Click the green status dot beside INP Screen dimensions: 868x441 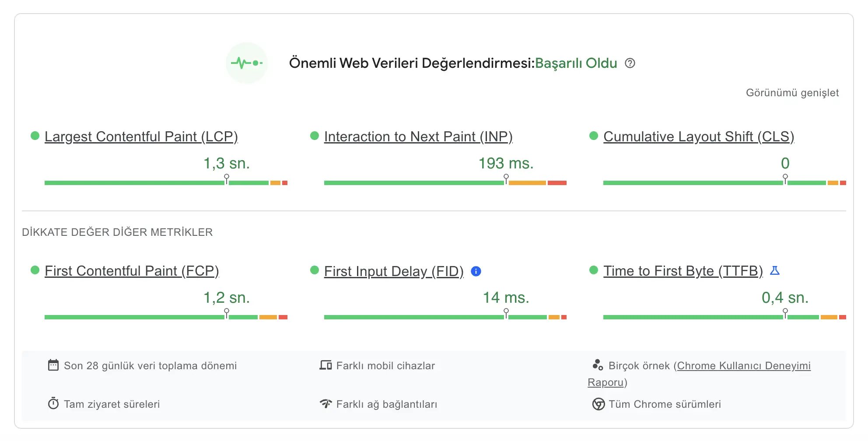tap(315, 136)
